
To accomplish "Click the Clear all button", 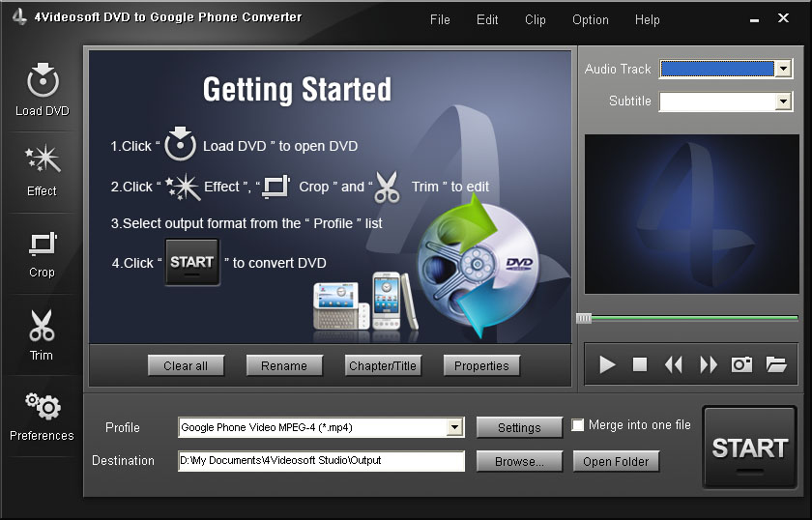I will (186, 365).
